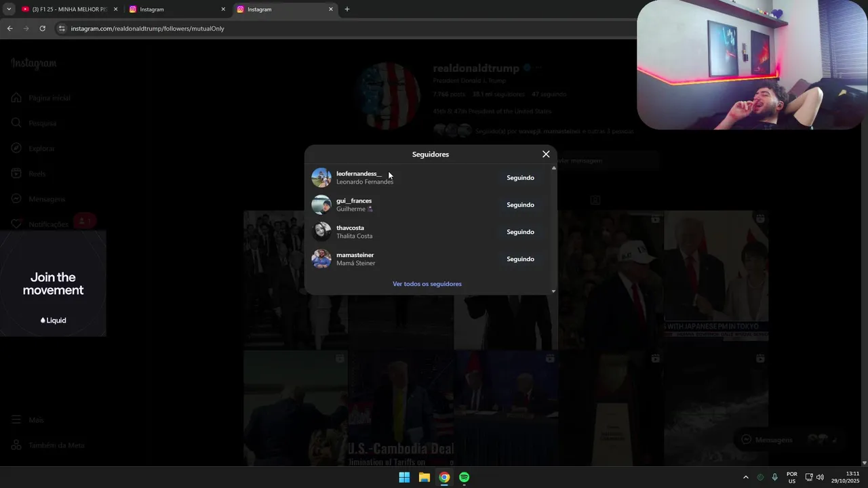Click the gui__frances username

click(354, 201)
